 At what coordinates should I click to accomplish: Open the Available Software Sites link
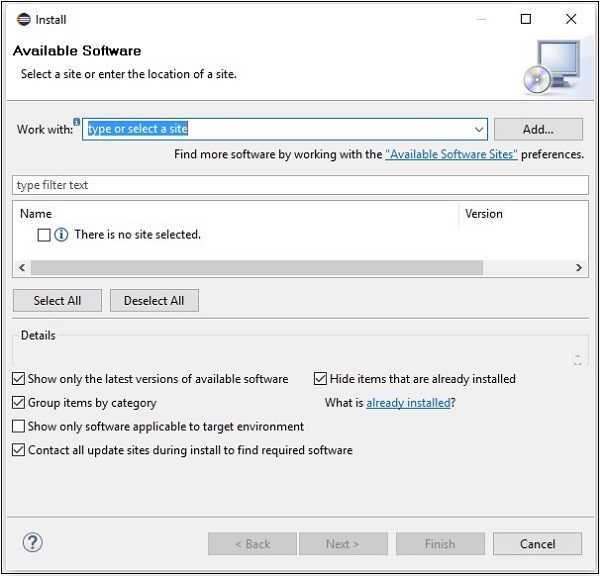point(451,155)
